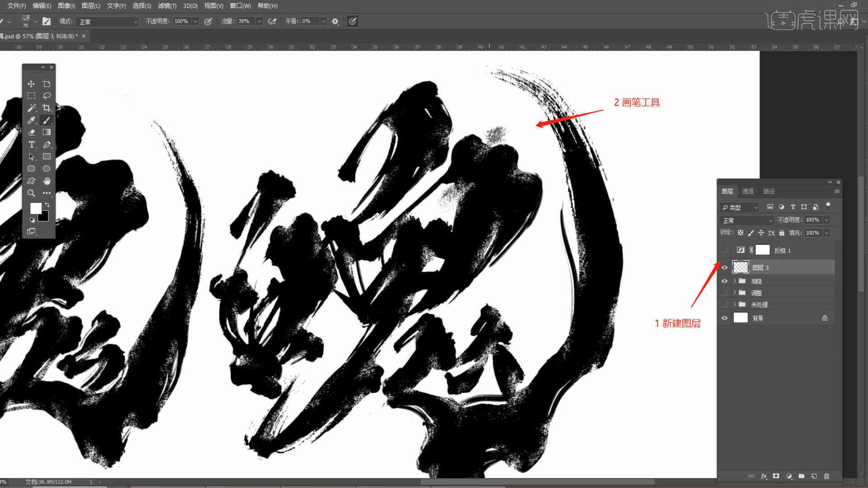Select the Hand tool
Screen dimensions: 868x488
tap(47, 181)
